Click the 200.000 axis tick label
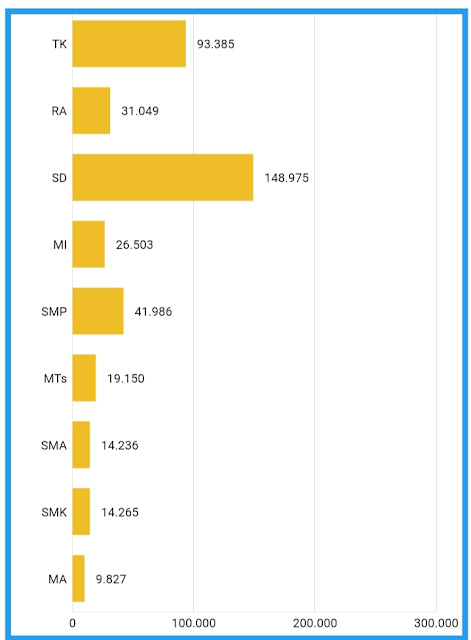 [x=315, y=623]
